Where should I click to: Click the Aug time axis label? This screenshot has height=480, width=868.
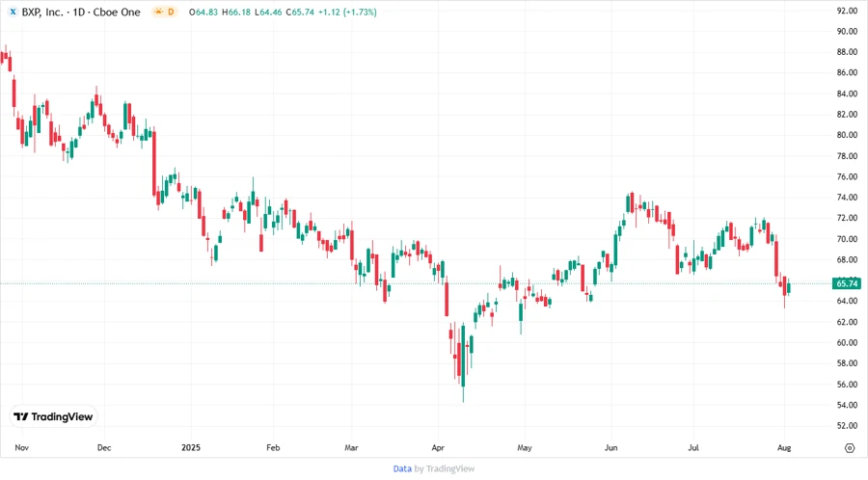pos(784,447)
